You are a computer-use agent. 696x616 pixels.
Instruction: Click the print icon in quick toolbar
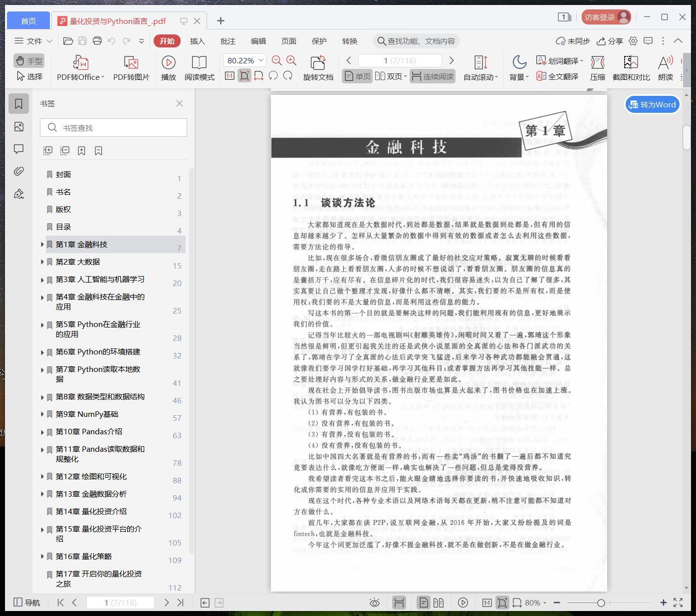point(97,41)
